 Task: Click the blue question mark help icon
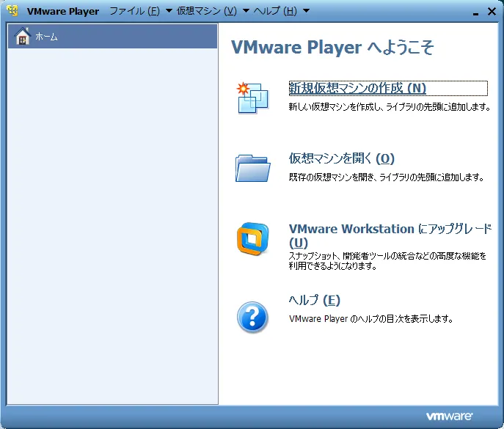click(252, 317)
